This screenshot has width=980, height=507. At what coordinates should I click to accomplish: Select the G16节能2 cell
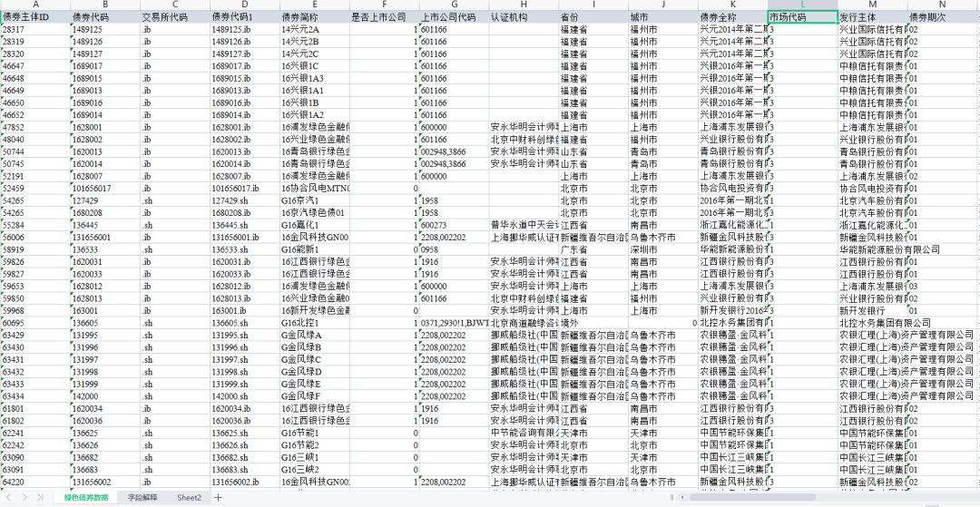[x=314, y=446]
